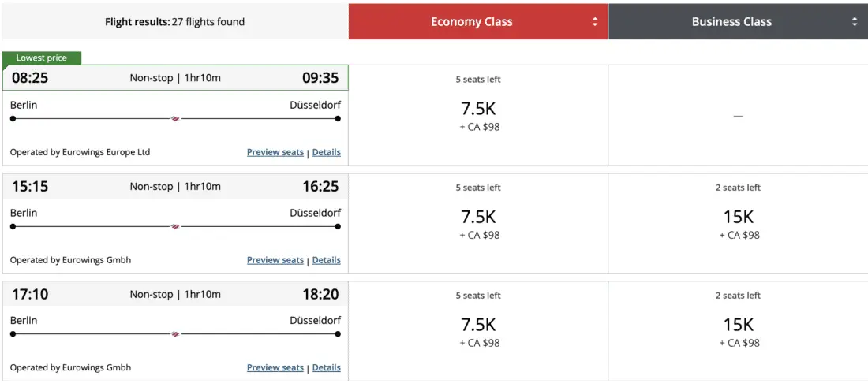Image resolution: width=868 pixels, height=387 pixels.
Task: Preview seats for the 08:25 flight
Action: (x=275, y=152)
